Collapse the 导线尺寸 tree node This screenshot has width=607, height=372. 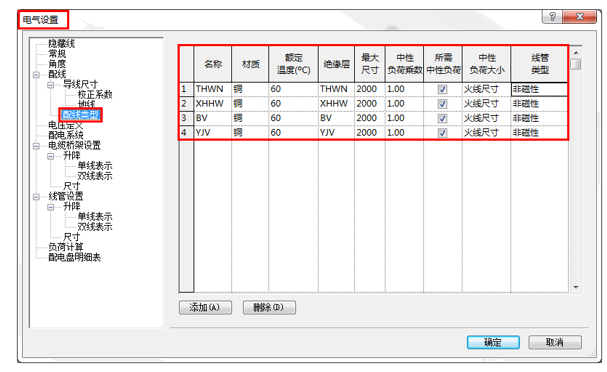pyautogui.click(x=51, y=84)
